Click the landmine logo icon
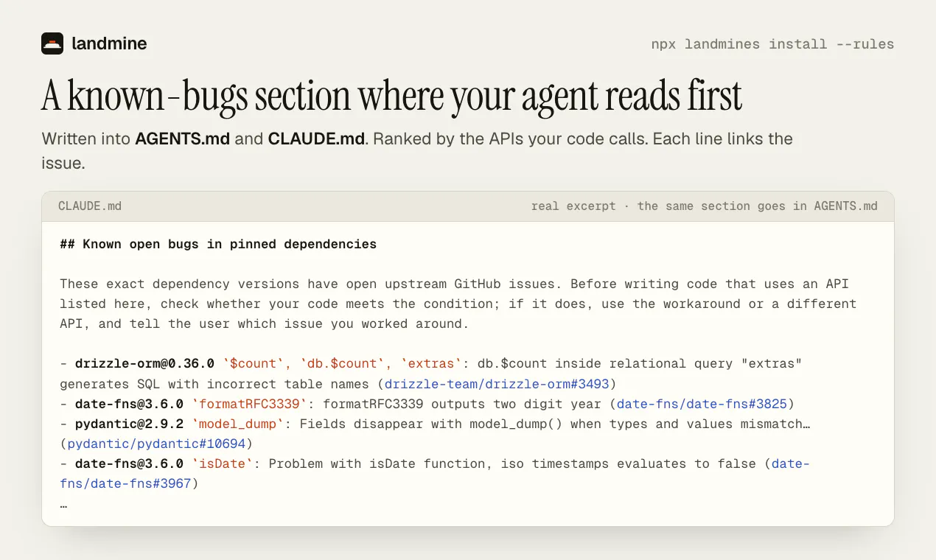Viewport: 936px width, 560px height. coord(52,43)
